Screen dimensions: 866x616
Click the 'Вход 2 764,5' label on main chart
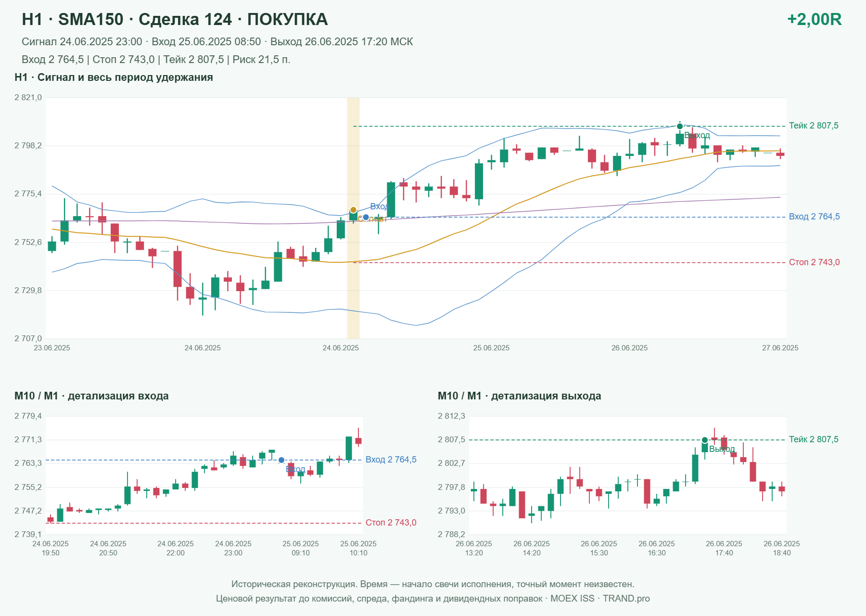click(x=814, y=217)
